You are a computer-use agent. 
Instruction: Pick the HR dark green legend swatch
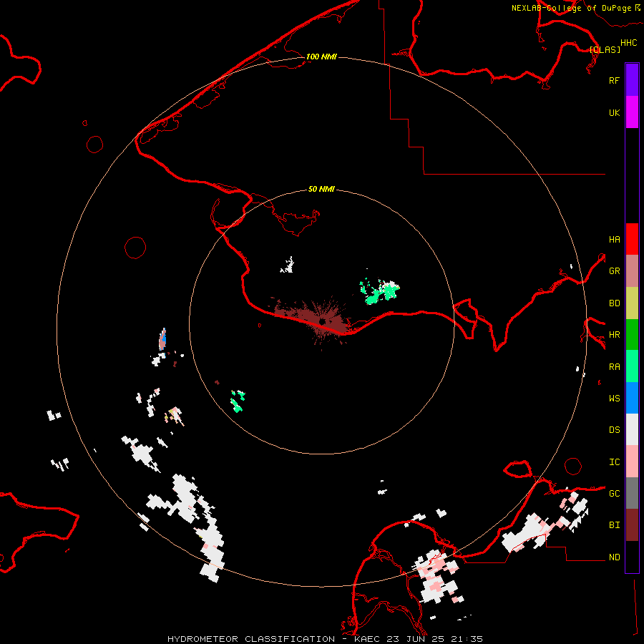pyautogui.click(x=632, y=334)
